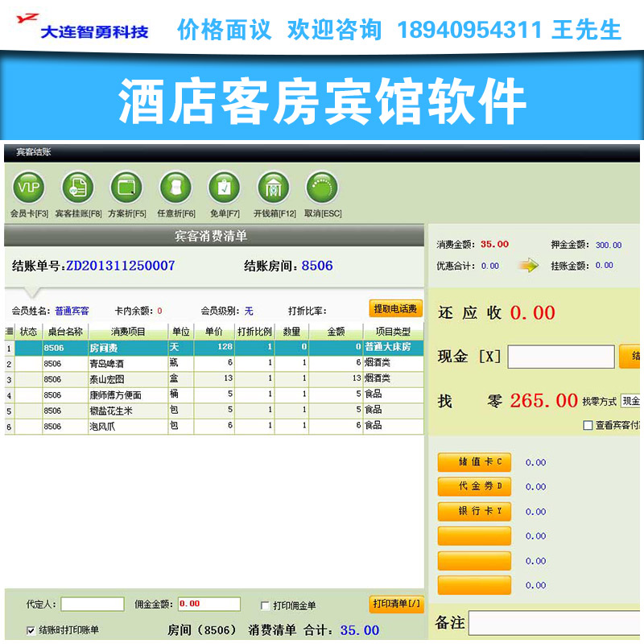Apply 任意折 custom discount icon
The image size is (644, 644).
tap(175, 188)
